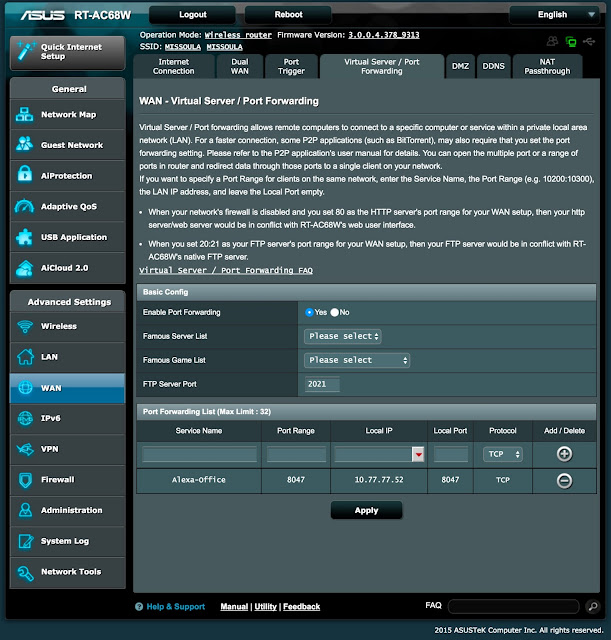This screenshot has width=611, height=640.
Task: Switch to Internet Connection tab
Action: click(173, 67)
